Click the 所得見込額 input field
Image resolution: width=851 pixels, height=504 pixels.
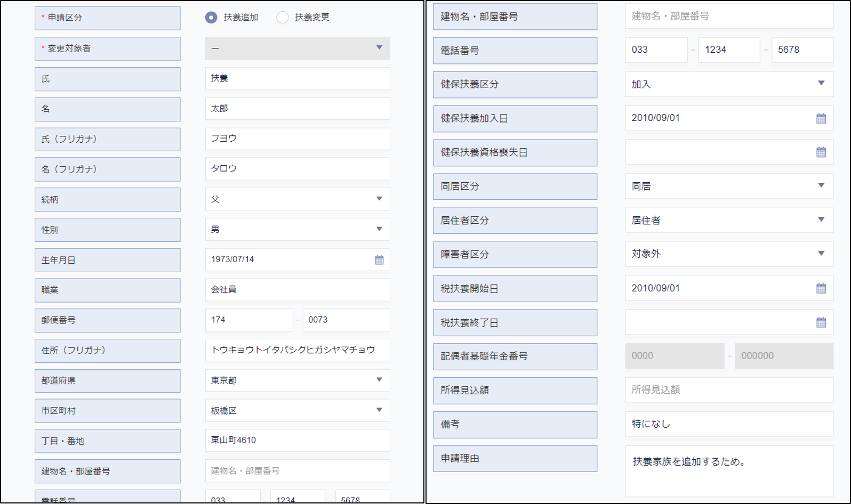(x=728, y=390)
